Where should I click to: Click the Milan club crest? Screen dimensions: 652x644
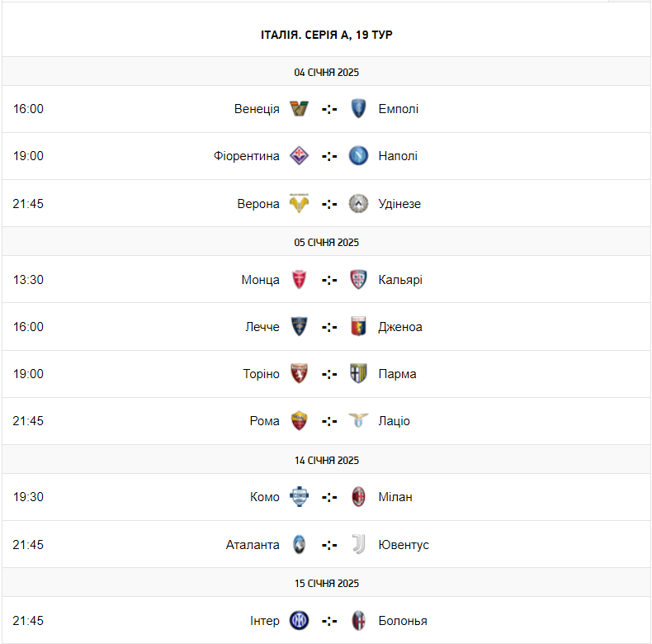(358, 497)
